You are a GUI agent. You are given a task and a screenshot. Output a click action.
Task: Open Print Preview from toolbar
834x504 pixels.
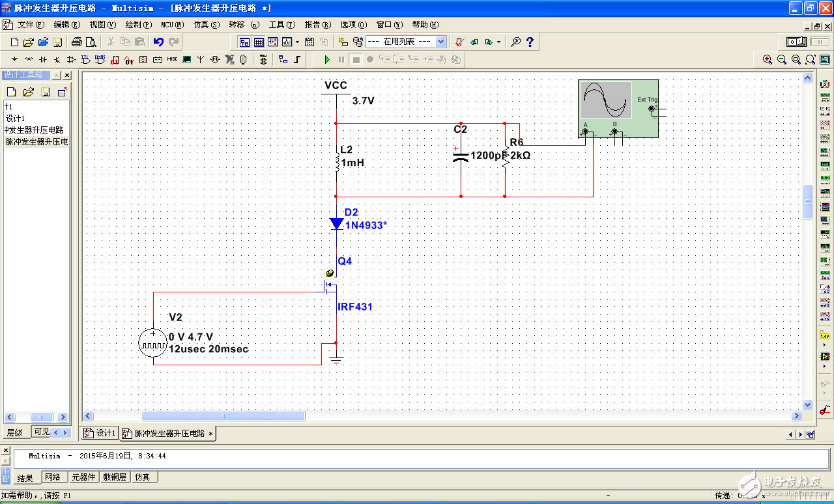click(x=91, y=42)
